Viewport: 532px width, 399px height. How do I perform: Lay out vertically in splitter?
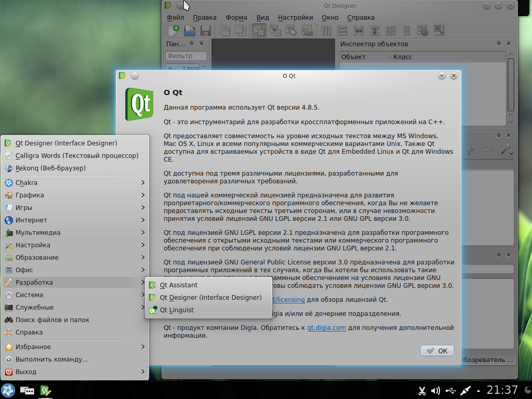[374, 31]
